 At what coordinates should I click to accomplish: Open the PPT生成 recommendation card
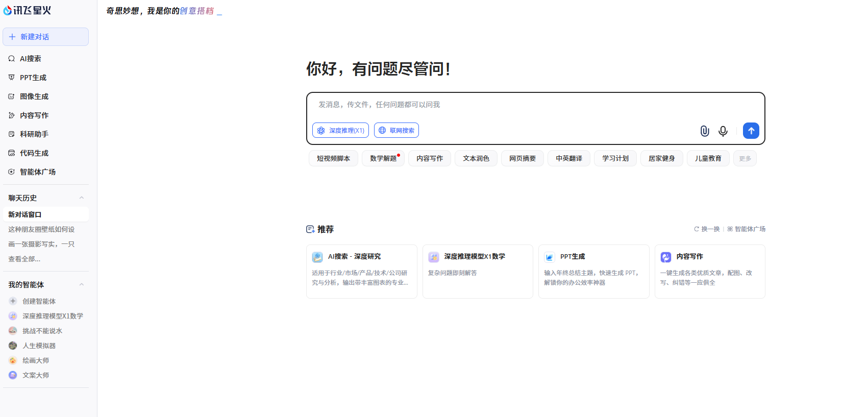594,272
